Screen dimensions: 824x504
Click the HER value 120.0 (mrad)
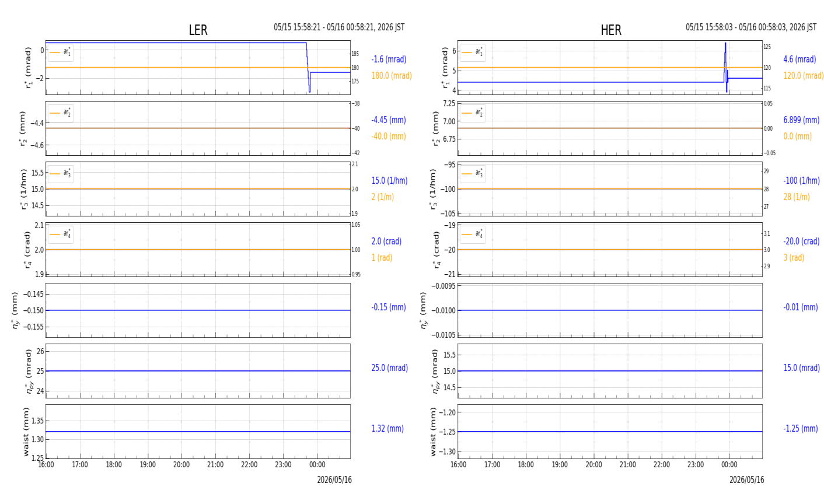(804, 76)
